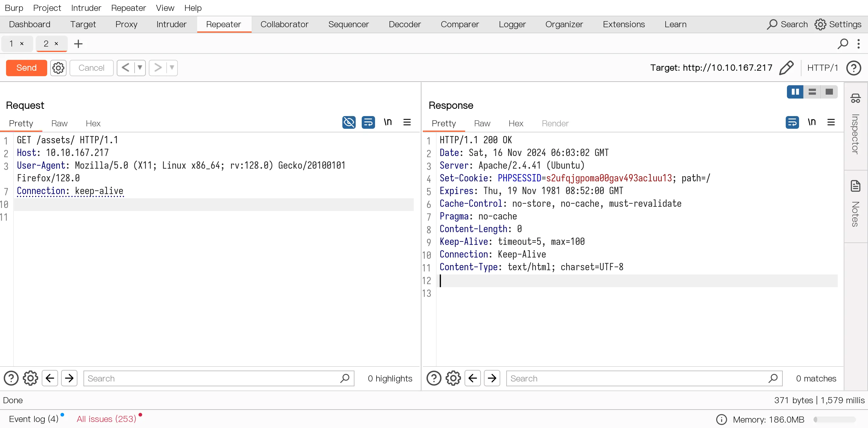Open the Repeater send settings gear
The height and width of the screenshot is (428, 868).
pyautogui.click(x=58, y=68)
